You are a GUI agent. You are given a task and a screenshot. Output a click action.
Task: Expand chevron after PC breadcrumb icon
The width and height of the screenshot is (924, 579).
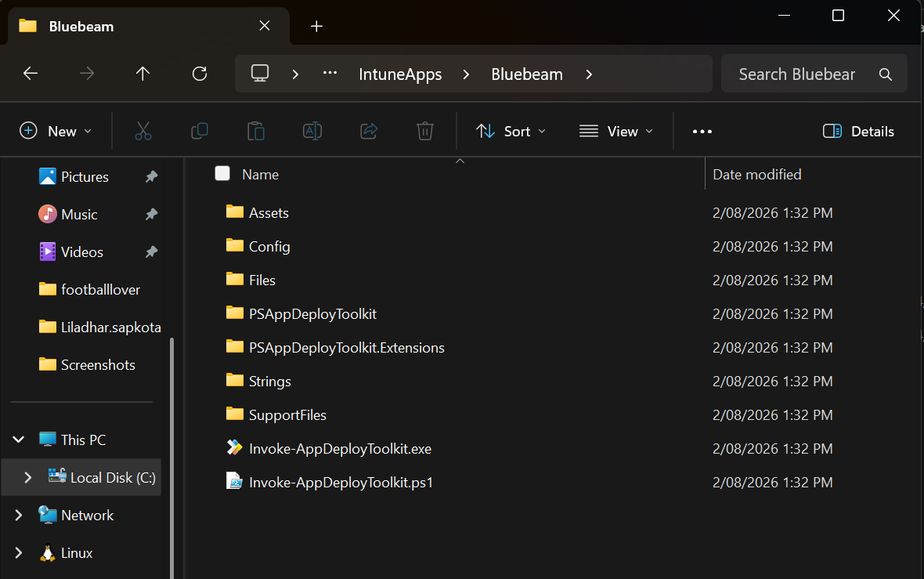click(x=295, y=74)
